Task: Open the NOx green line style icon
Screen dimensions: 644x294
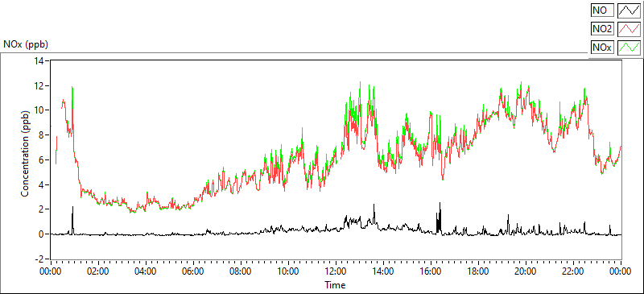Action: 630,48
